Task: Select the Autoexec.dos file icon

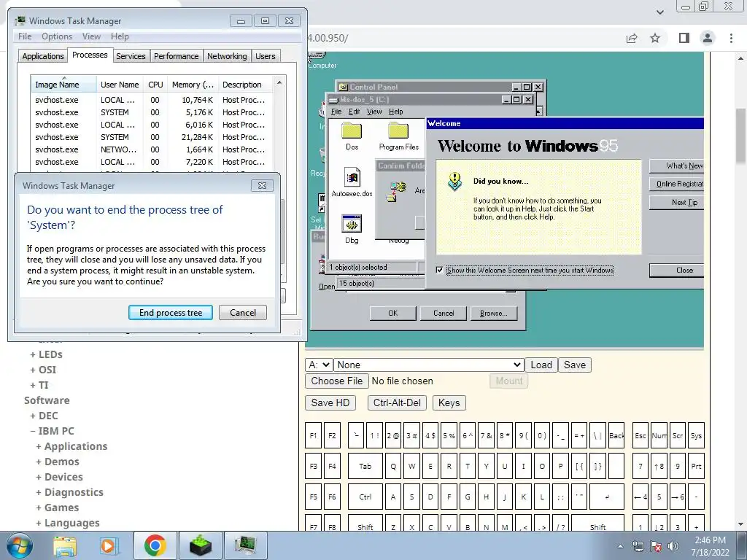Action: point(352,182)
